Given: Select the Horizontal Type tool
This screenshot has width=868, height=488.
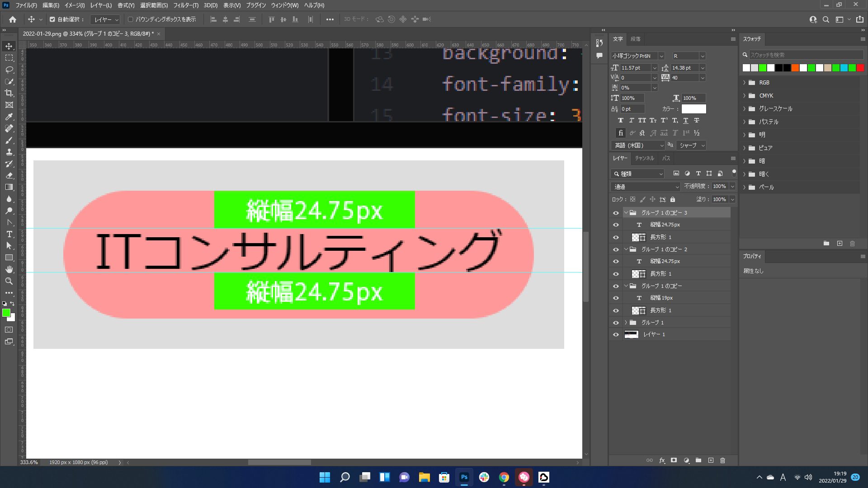Looking at the screenshot, I should [9, 234].
